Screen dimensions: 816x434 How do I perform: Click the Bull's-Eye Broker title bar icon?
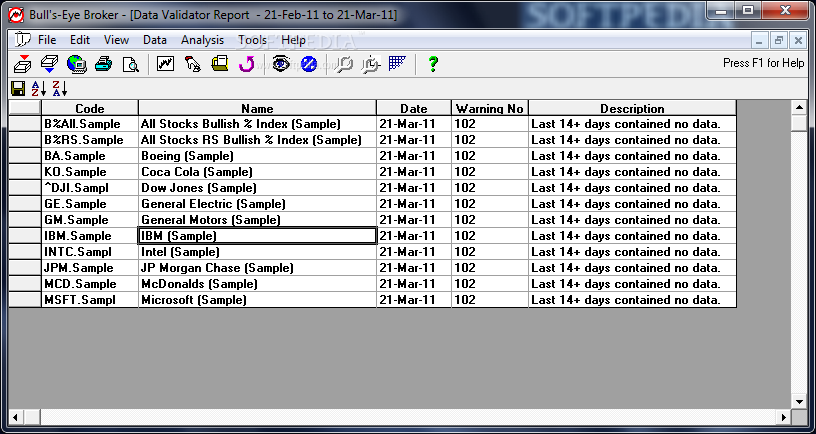pyautogui.click(x=16, y=15)
